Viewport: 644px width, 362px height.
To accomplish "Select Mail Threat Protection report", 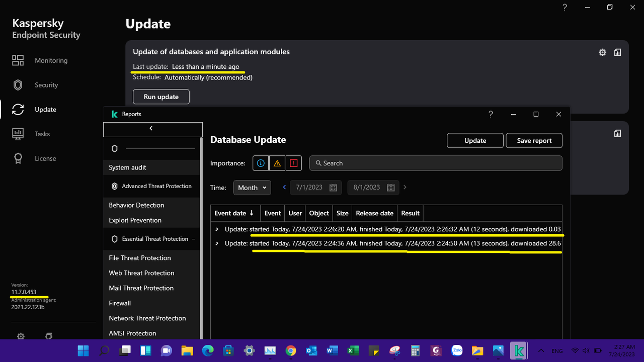I will 151,288.
